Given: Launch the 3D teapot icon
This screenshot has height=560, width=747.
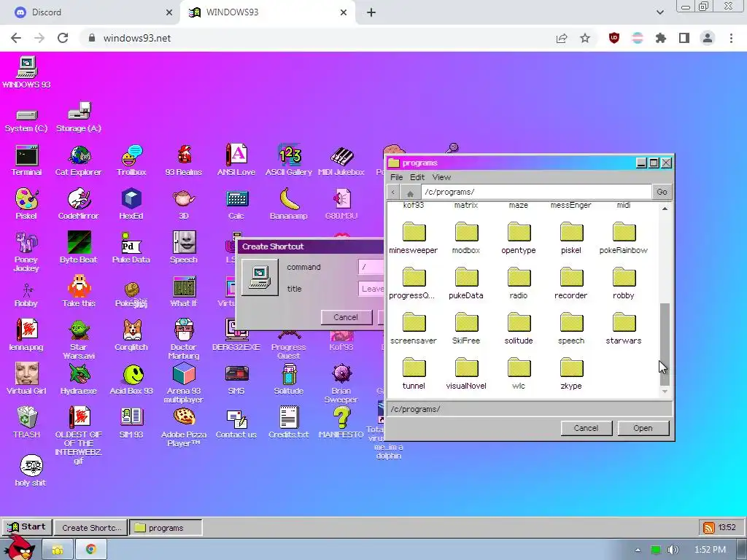Looking at the screenshot, I should pyautogui.click(x=184, y=204).
